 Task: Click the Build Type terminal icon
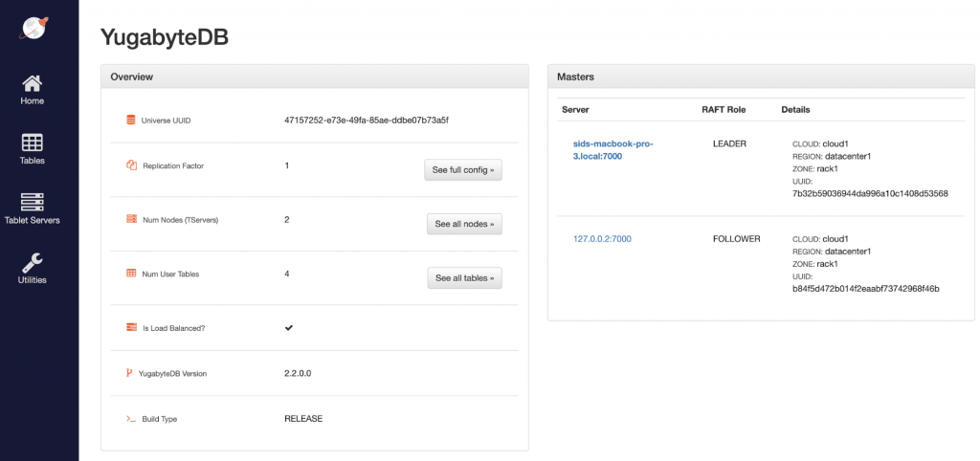131,419
